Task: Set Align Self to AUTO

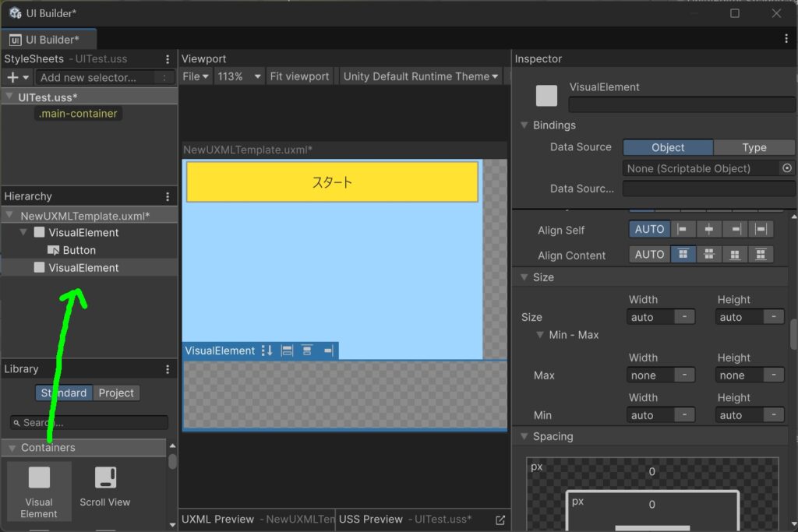Action: 649,229
